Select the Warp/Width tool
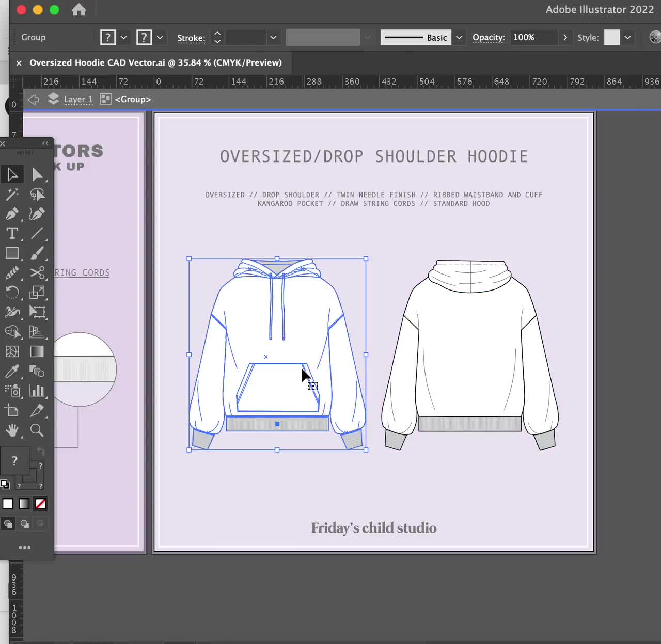This screenshot has height=644, width=661. (x=12, y=312)
